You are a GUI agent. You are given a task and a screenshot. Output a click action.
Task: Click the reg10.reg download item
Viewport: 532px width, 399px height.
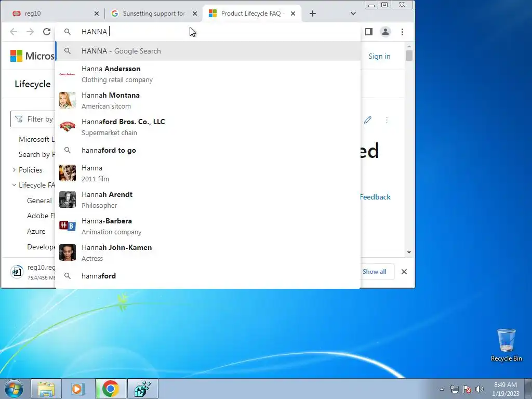pos(33,272)
